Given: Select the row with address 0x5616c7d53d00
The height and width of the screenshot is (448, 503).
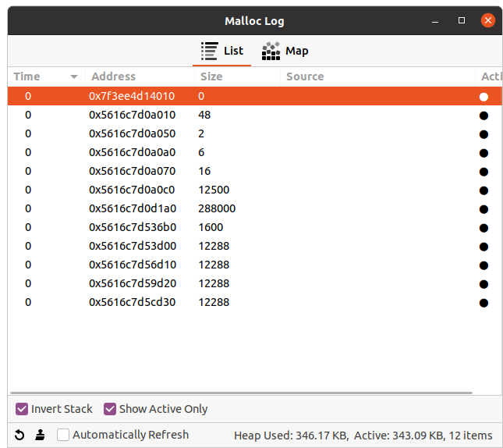Looking at the screenshot, I should pos(255,246).
